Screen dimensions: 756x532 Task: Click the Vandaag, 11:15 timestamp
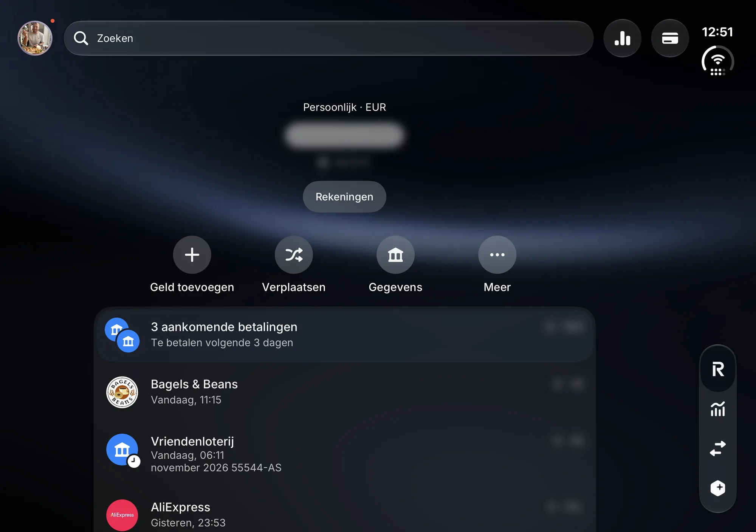186,400
